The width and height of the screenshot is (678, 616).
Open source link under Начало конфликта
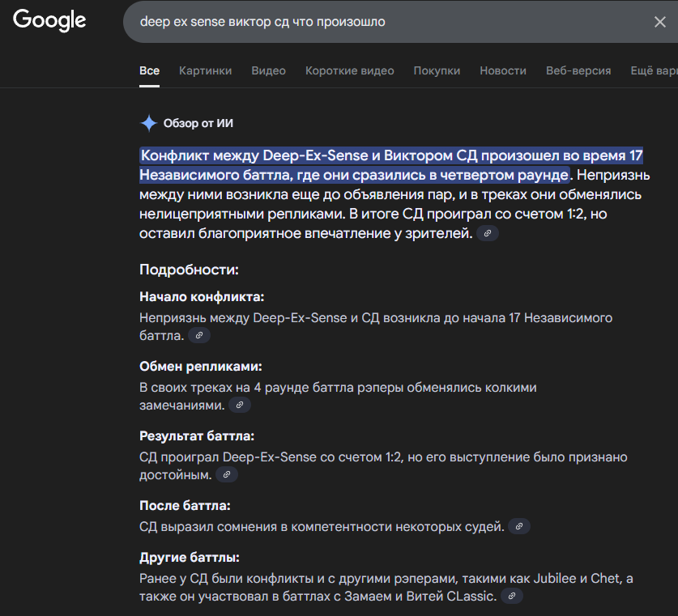[199, 334]
